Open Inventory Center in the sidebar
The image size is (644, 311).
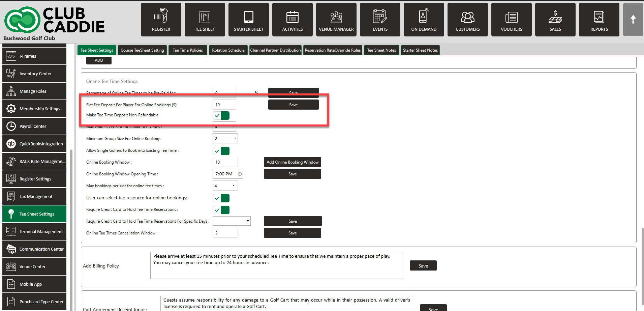34,74
